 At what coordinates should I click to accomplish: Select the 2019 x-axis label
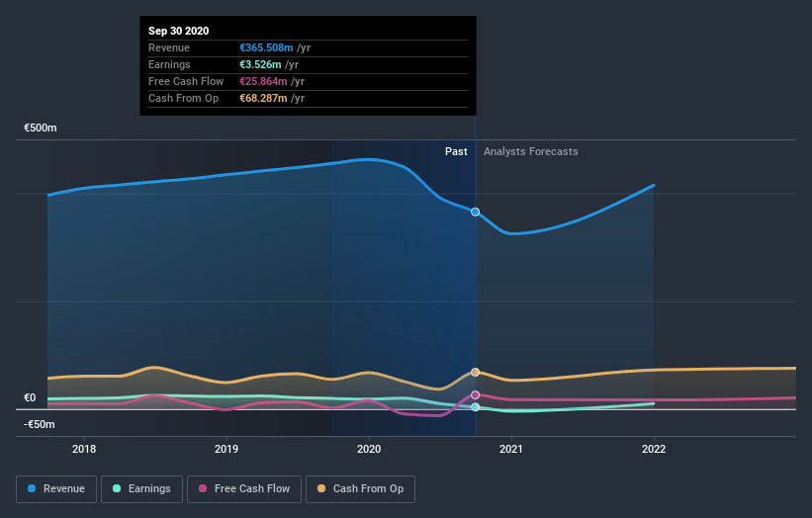tap(226, 449)
